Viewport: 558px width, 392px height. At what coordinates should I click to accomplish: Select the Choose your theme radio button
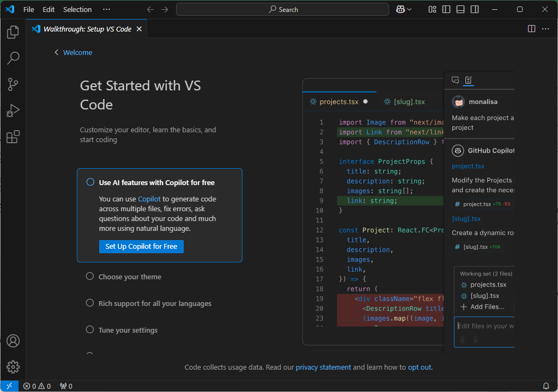[x=90, y=276]
